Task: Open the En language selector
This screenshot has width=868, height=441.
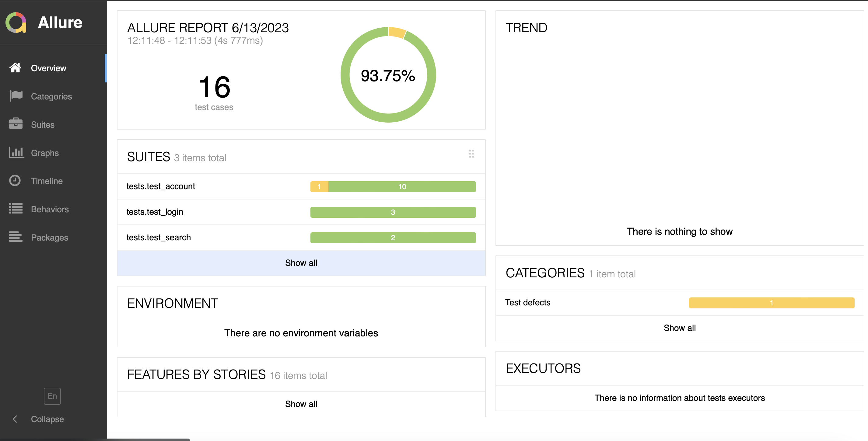Action: point(52,396)
